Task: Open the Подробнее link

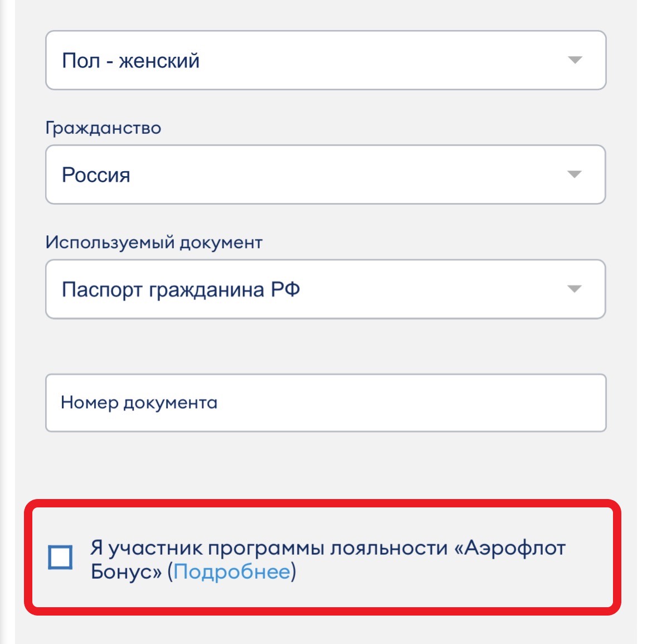Action: pos(232,572)
